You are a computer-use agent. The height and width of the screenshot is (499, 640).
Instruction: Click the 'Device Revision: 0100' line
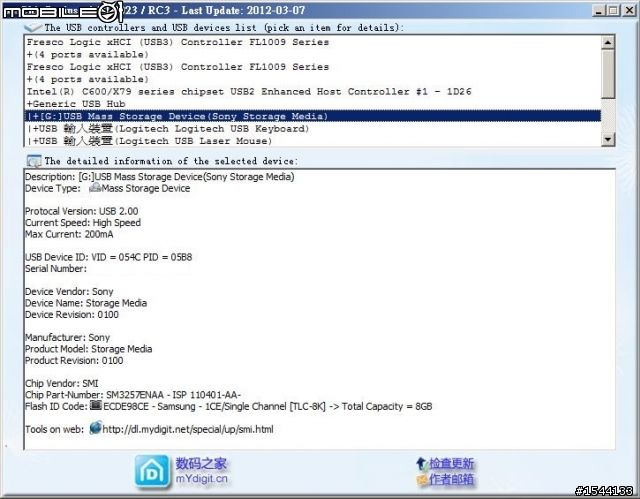click(x=72, y=315)
